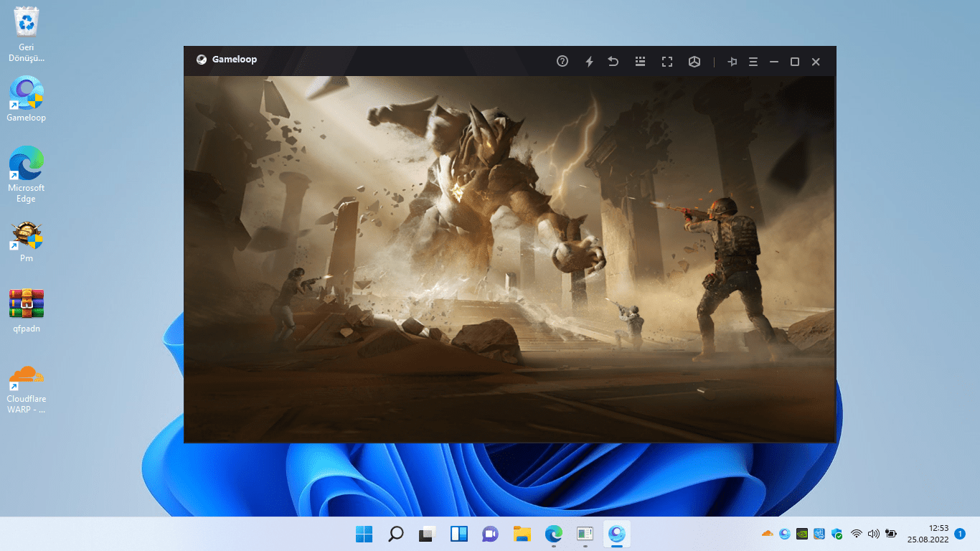
Task: Select the qfpadn archive on desktop
Action: point(27,311)
